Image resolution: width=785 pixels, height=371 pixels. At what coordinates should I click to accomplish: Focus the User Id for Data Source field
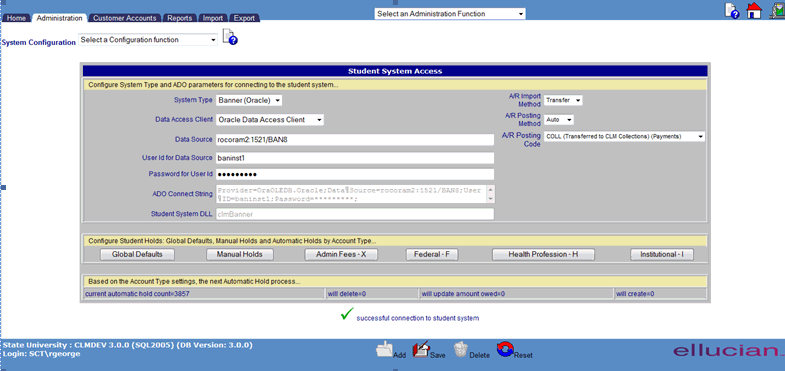pyautogui.click(x=355, y=158)
